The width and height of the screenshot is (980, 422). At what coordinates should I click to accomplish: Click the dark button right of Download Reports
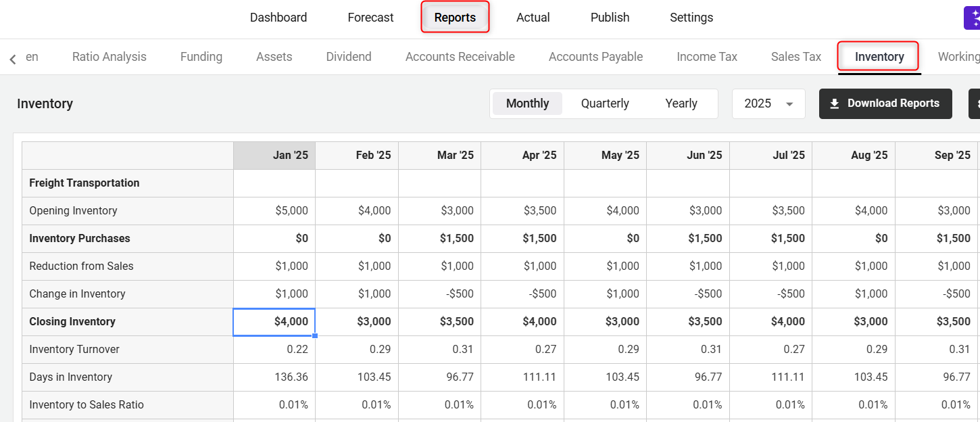pyautogui.click(x=975, y=103)
